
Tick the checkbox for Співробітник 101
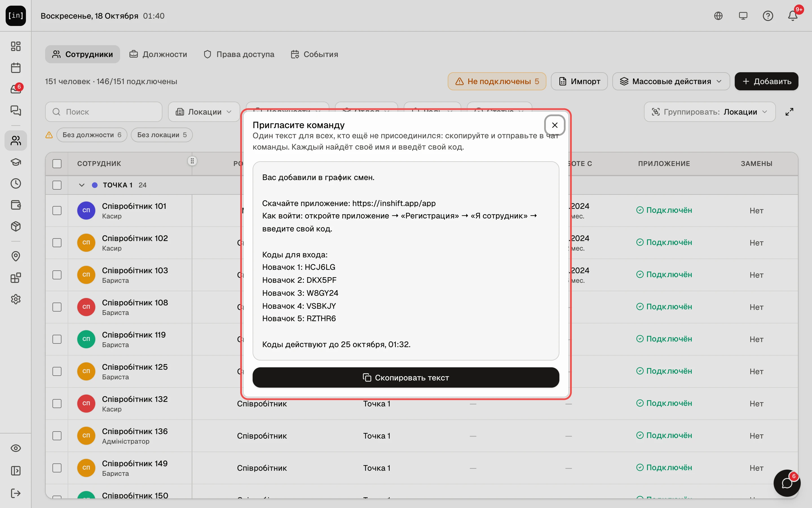[x=57, y=211]
